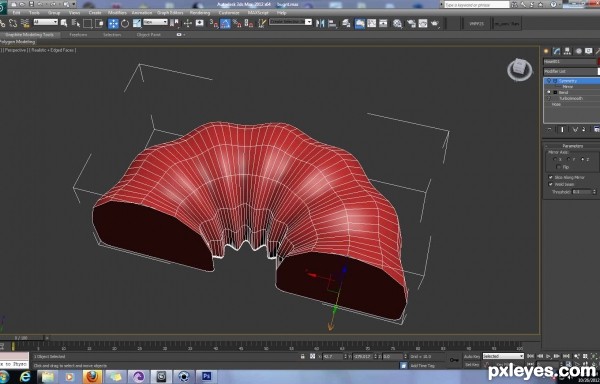Viewport: 600px width, 384px height.
Task: Open the quick access toolbar dropdown arrow
Action: (73, 4)
